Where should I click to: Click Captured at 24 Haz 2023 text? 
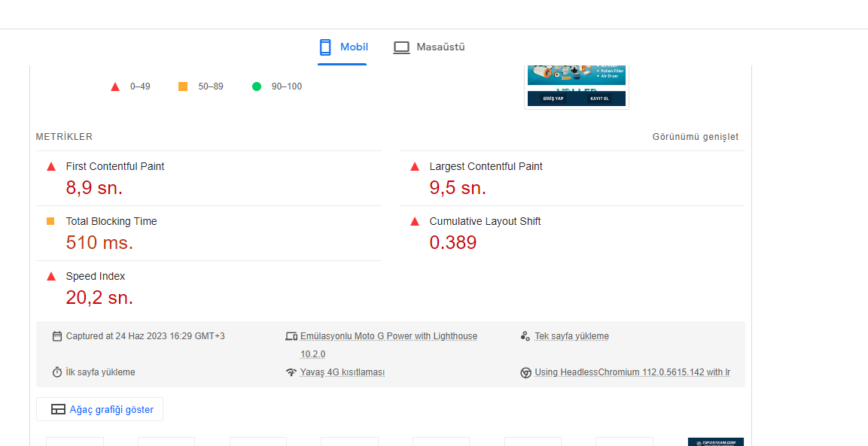[145, 336]
